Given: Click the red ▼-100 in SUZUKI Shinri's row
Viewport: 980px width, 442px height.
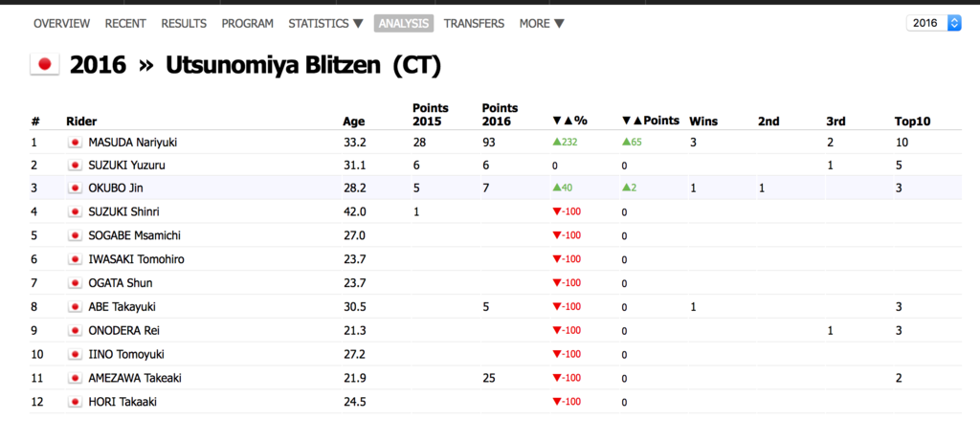Looking at the screenshot, I should (x=567, y=212).
